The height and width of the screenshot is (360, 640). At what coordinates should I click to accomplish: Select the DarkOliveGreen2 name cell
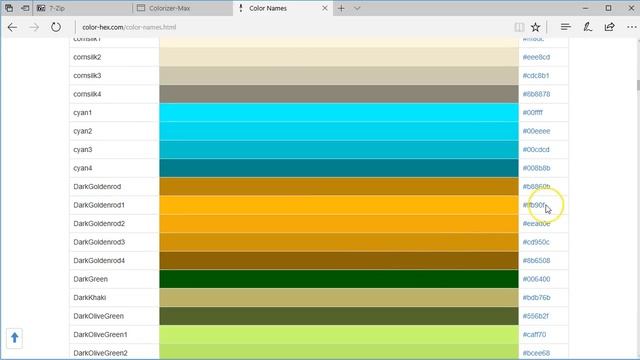click(x=114, y=352)
